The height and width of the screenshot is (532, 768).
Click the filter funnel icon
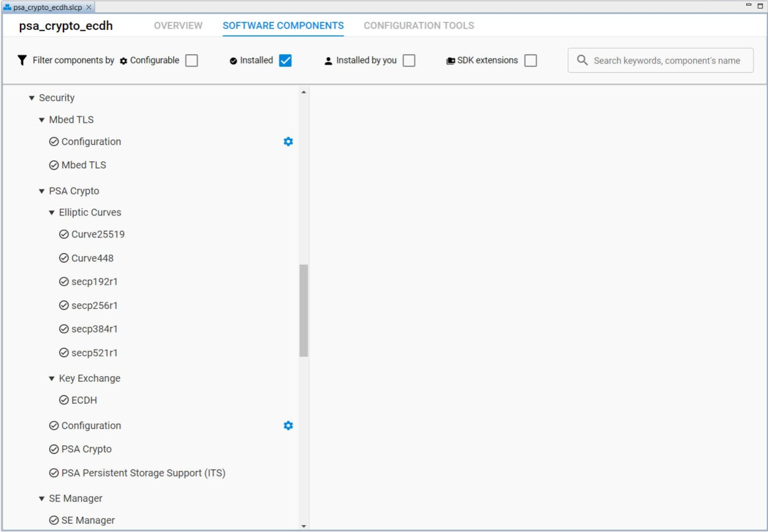coord(21,60)
